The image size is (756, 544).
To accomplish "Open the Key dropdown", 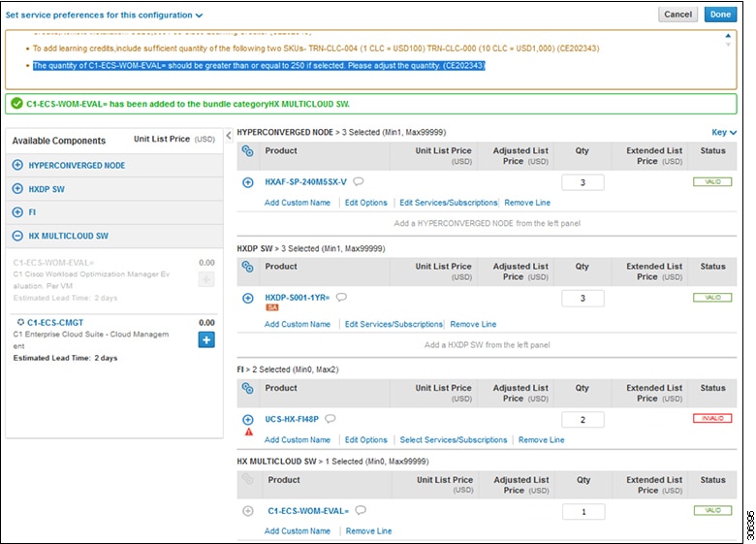I will click(723, 132).
